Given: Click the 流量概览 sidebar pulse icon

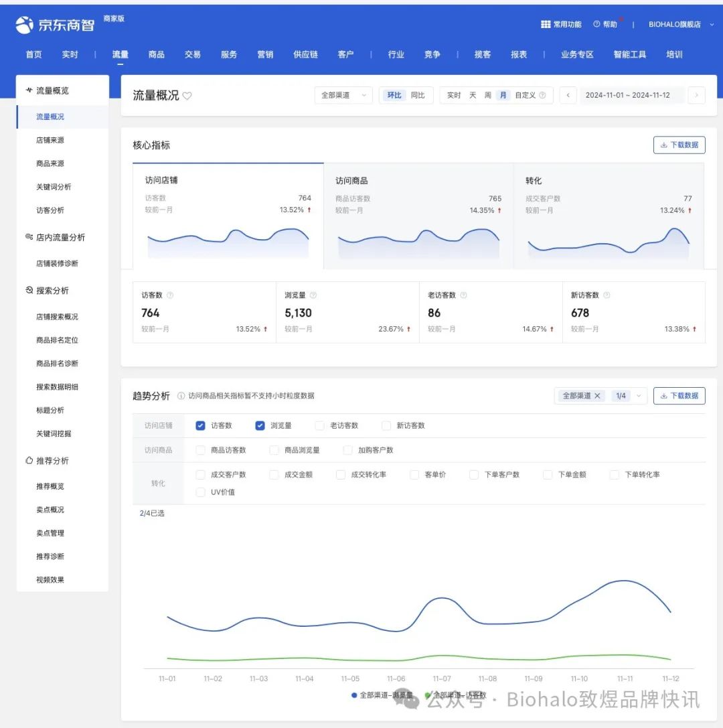Looking at the screenshot, I should tap(29, 90).
